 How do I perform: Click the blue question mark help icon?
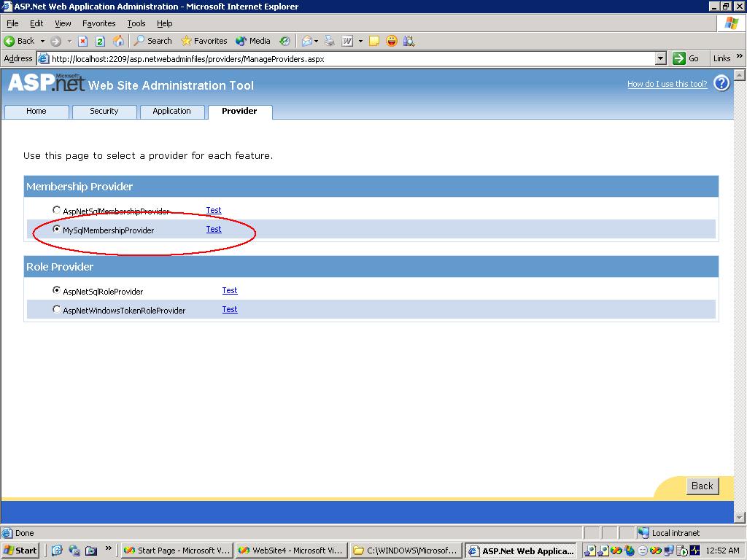point(721,83)
